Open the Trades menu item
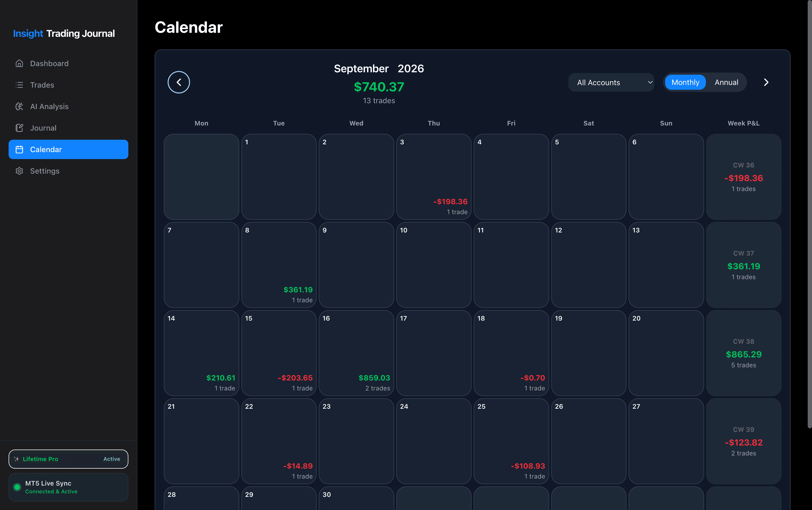 (68, 85)
